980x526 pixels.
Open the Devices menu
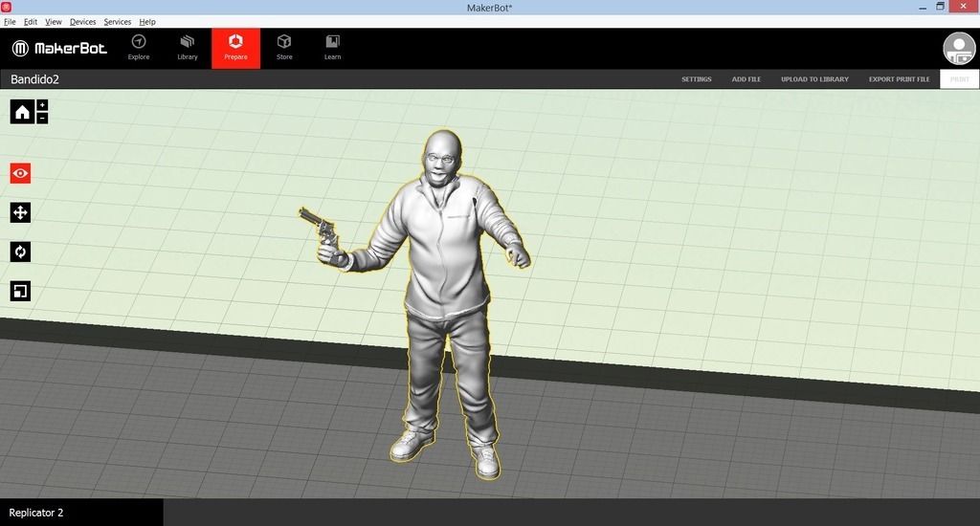click(x=82, y=21)
